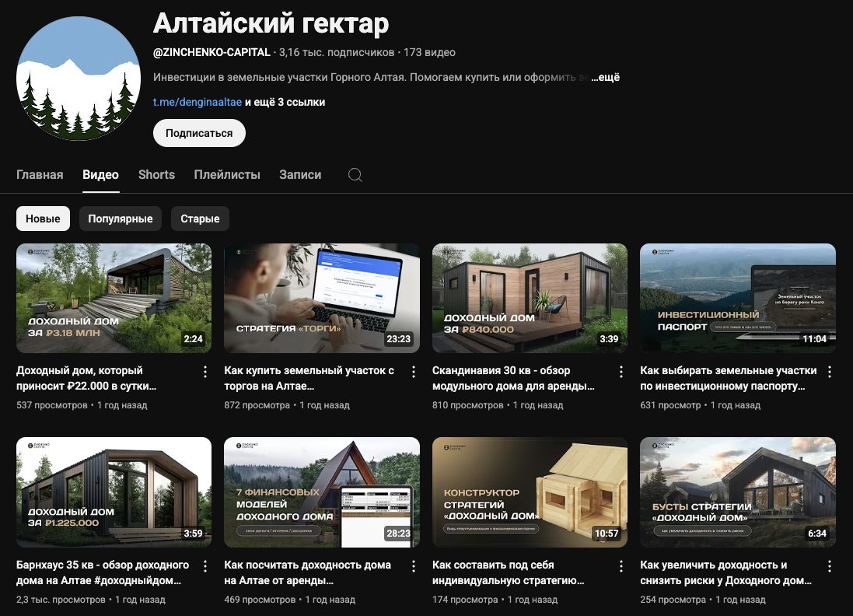Open the Конструктор стратегий video thumbnail
The image size is (853, 616).
coord(530,492)
